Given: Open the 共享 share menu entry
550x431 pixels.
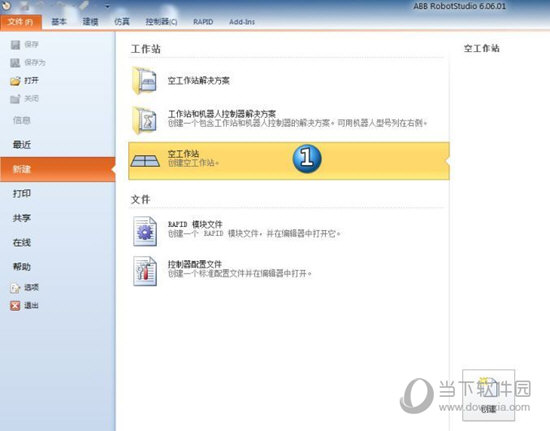Looking at the screenshot, I should point(22,218).
